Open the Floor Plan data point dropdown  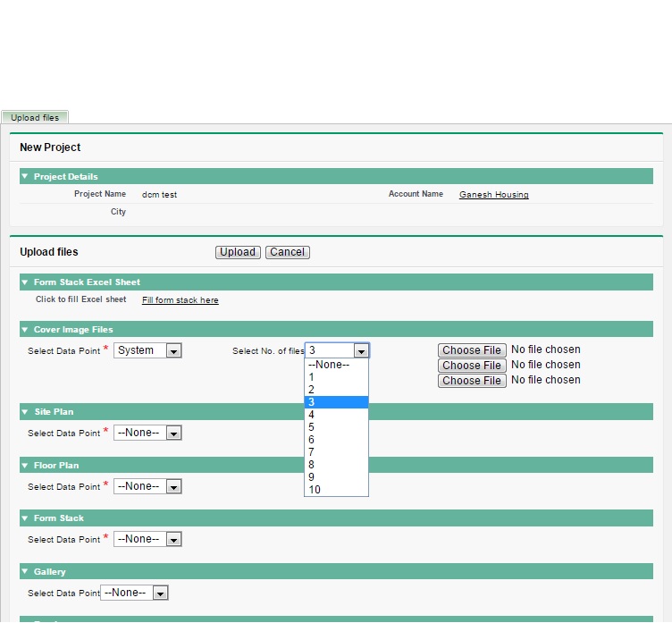[x=147, y=487]
